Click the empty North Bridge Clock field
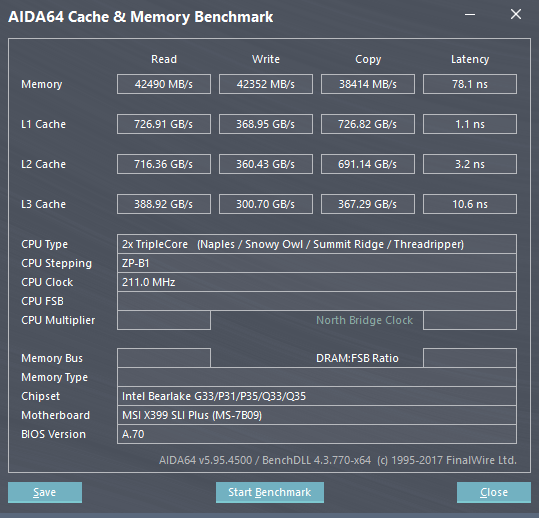Viewport: 539px width, 518px height. pyautogui.click(x=470, y=320)
